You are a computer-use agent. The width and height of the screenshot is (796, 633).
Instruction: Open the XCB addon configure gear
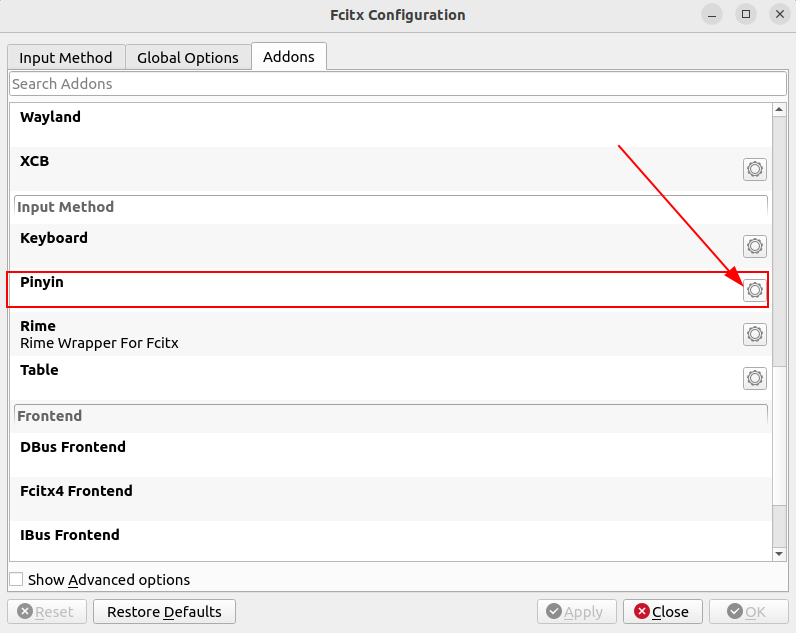point(754,169)
